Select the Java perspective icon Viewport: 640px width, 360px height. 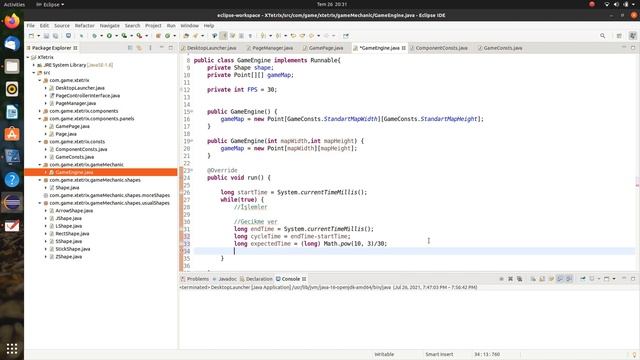pos(633,36)
